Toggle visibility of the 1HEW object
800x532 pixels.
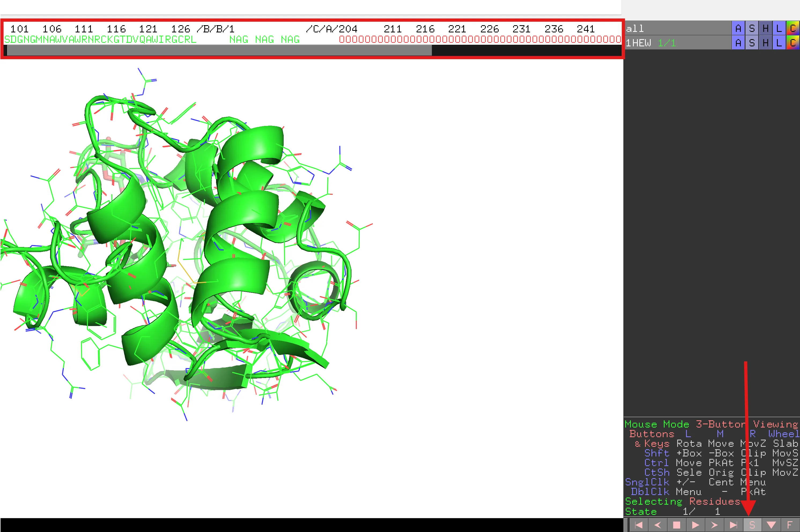pos(638,43)
